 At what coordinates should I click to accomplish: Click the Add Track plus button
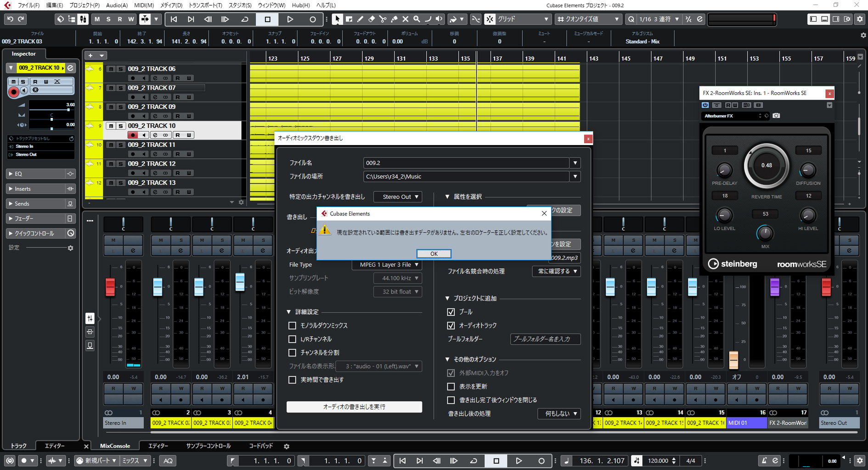pyautogui.click(x=90, y=56)
